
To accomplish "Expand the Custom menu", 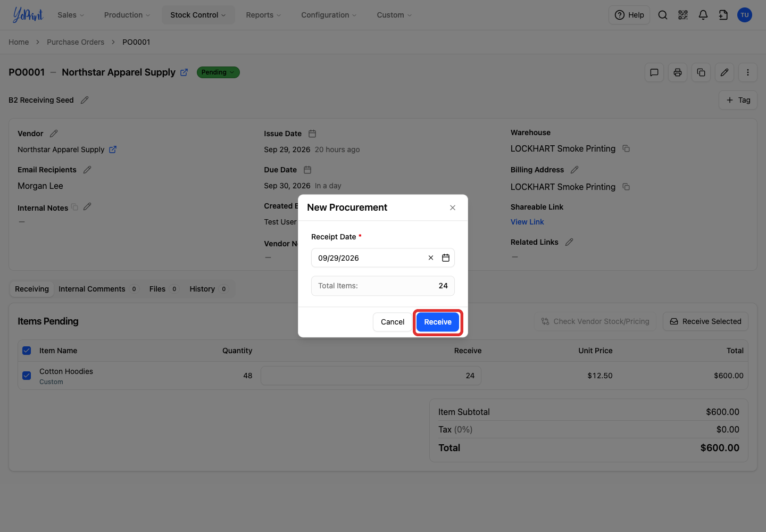I will click(x=394, y=15).
